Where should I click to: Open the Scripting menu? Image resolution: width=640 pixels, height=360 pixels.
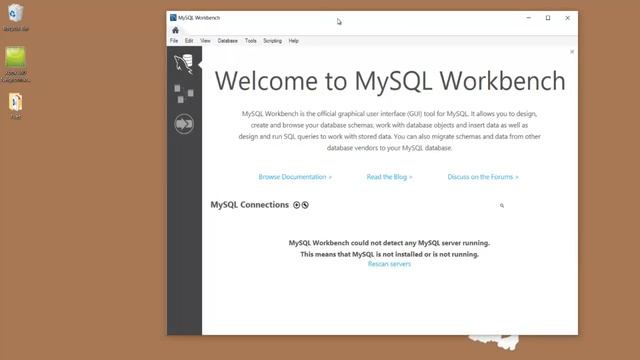coord(272,41)
